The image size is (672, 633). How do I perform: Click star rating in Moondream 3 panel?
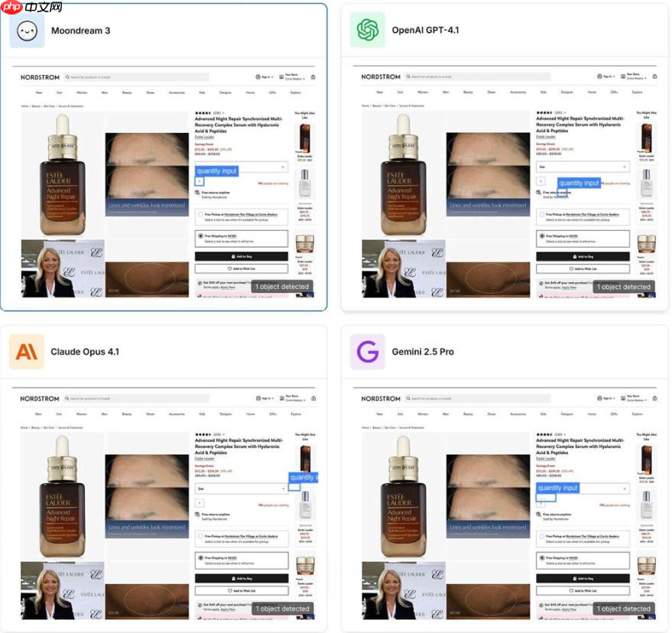(203, 113)
